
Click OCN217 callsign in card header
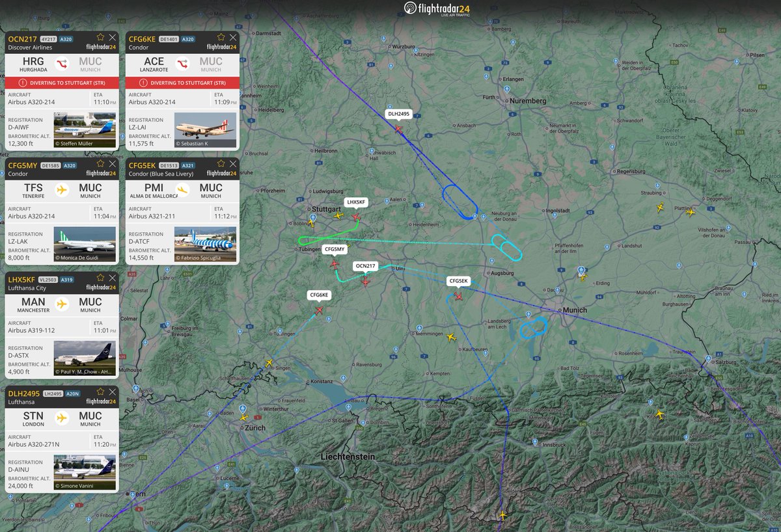coord(22,38)
